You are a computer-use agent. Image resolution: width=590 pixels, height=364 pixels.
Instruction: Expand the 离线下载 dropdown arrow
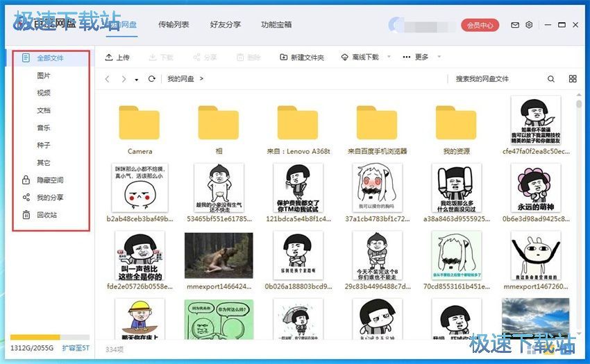(389, 57)
